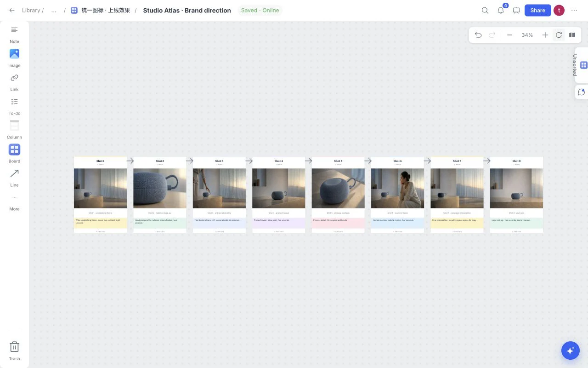
Task: Go to the Library breadcrumb
Action: tap(31, 10)
